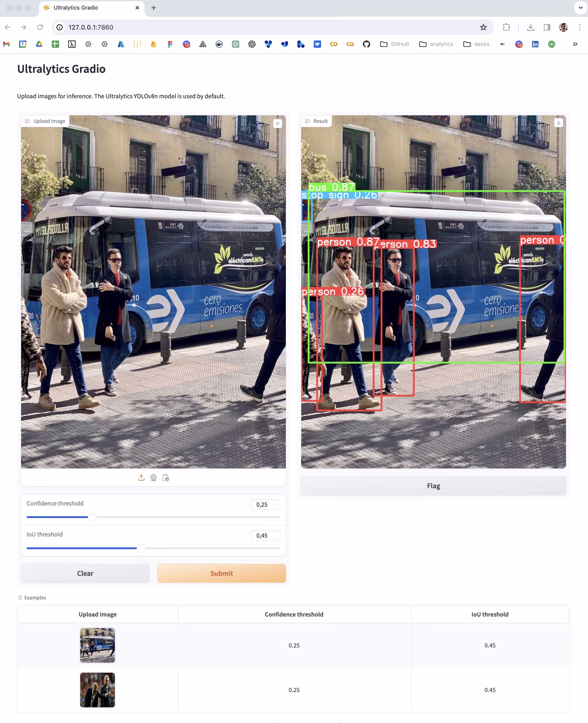Click the 'Result' label on output panel

(317, 121)
